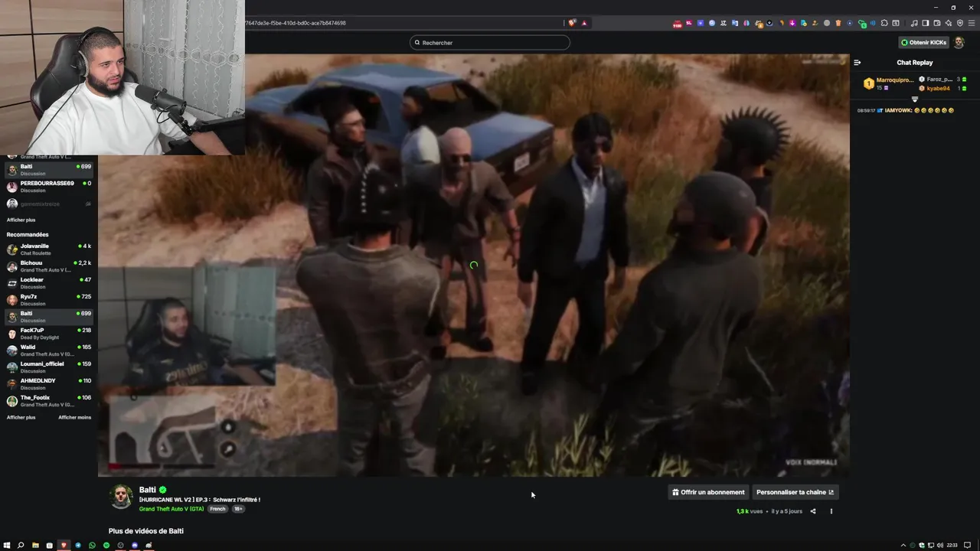Viewport: 980px width, 551px height.
Task: Open Walid channel in sidebar
Action: (49, 350)
